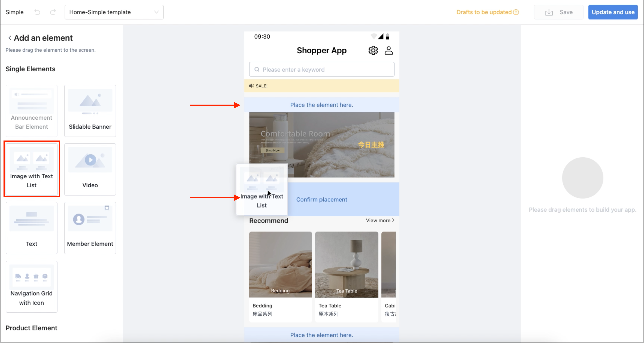Screen dimensions: 644x343
Task: Click the Save button
Action: pos(558,12)
